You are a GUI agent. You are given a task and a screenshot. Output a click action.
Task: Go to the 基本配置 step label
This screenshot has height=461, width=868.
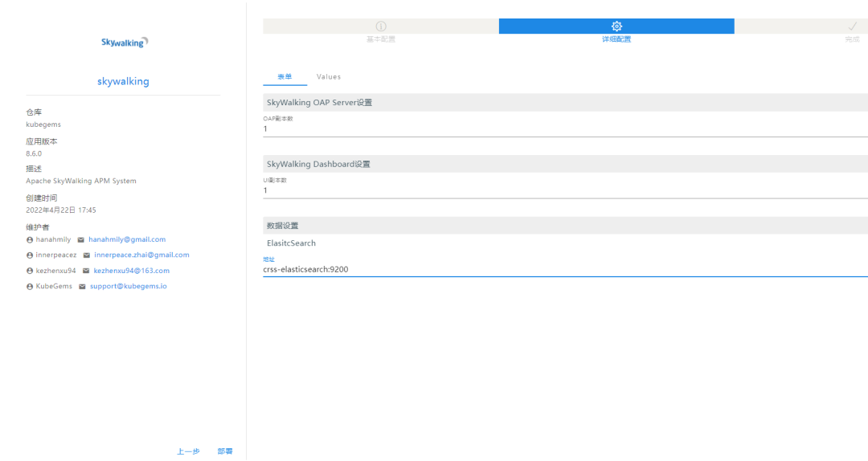point(381,39)
